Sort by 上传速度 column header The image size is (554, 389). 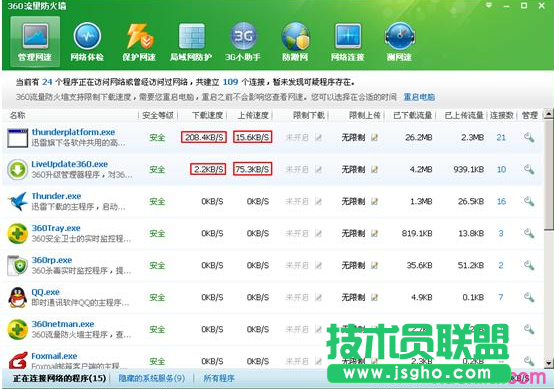[253, 115]
